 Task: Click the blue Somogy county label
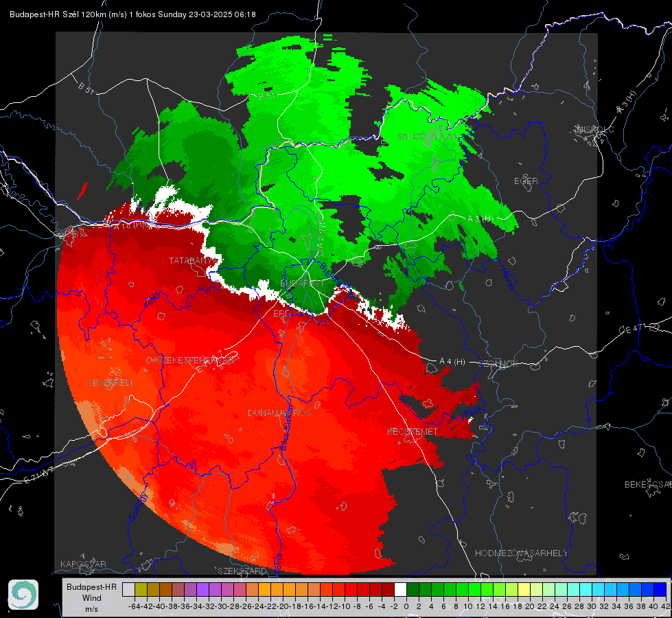coord(138,507)
